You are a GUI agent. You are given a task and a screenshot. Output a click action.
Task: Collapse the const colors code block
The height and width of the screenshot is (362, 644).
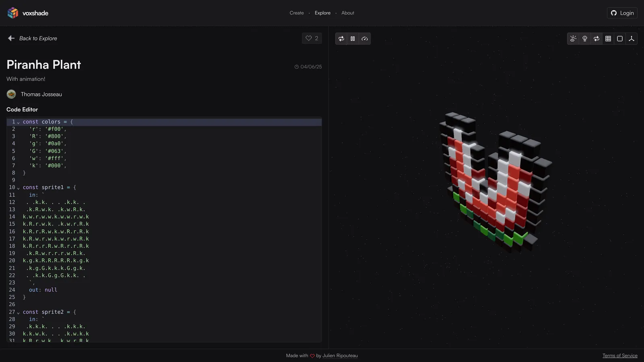(x=19, y=122)
